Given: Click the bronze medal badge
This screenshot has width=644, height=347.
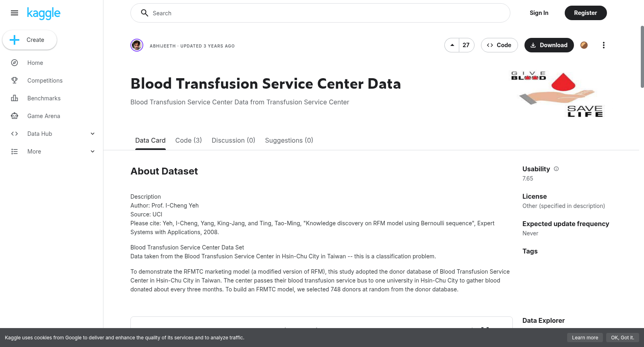Looking at the screenshot, I should click(x=584, y=45).
